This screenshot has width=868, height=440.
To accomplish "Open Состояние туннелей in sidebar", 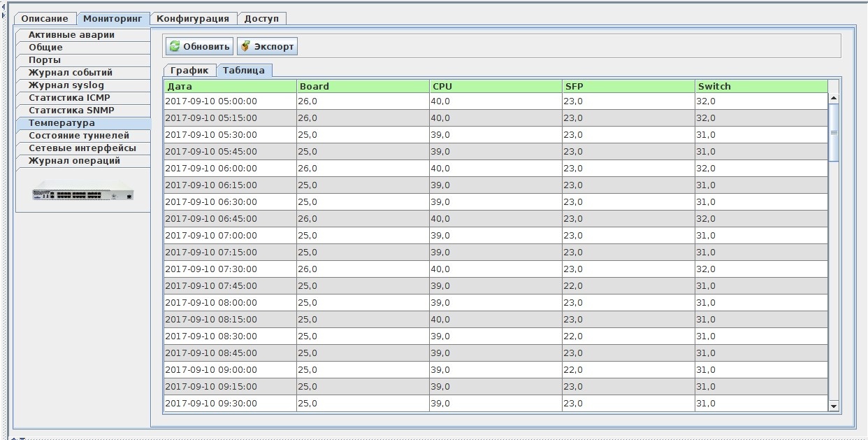I will 78,136.
